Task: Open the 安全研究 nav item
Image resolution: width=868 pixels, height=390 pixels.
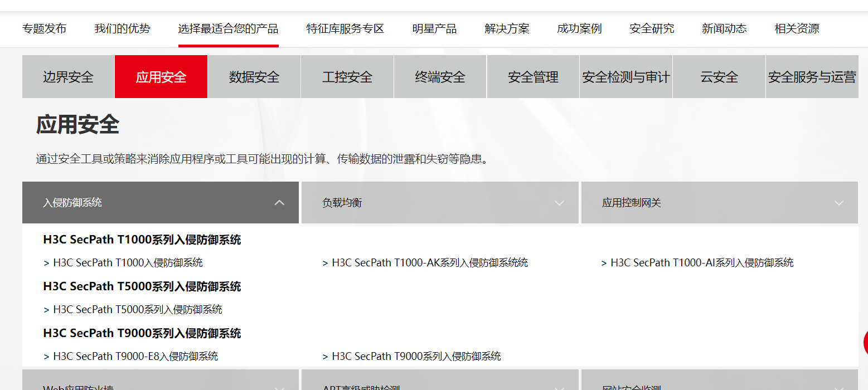Action: tap(652, 28)
